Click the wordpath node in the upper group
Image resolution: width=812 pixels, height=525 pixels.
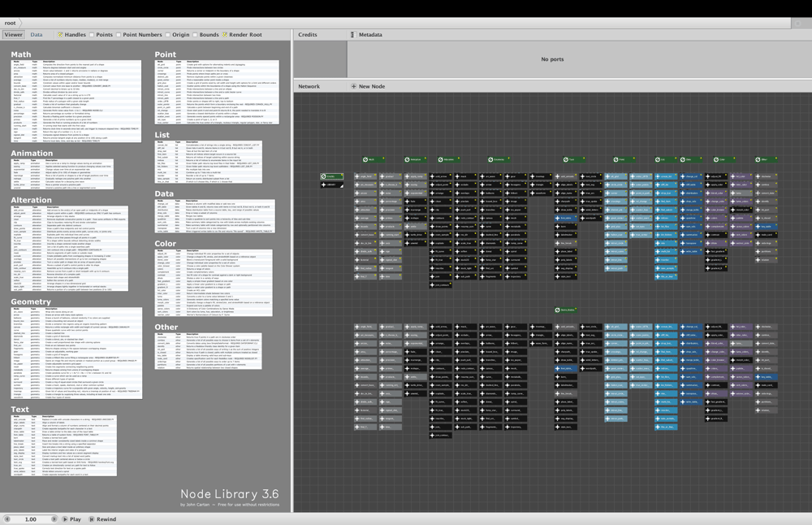coord(591,218)
